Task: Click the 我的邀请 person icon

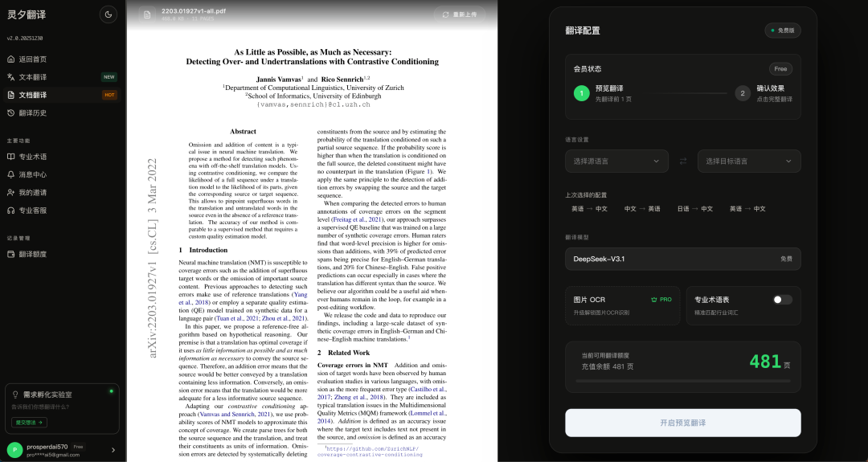Action: [11, 193]
